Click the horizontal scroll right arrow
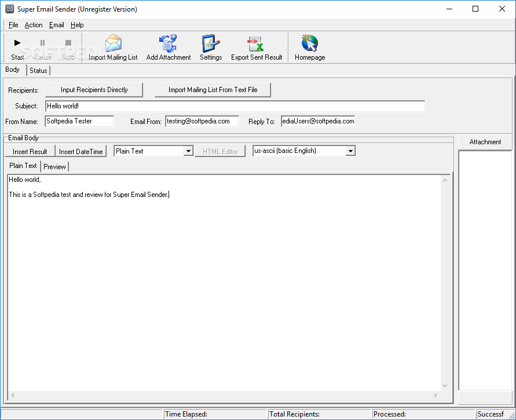The height and width of the screenshot is (420, 516). pyautogui.click(x=436, y=395)
